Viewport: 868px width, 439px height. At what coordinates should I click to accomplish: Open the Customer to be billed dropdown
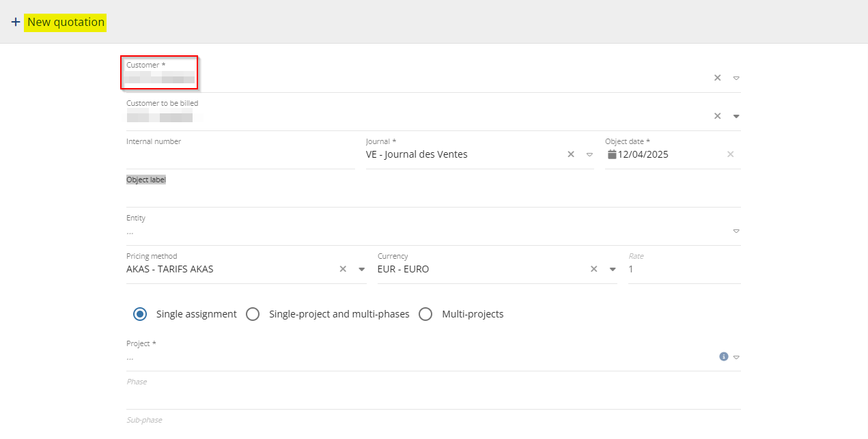pos(736,116)
